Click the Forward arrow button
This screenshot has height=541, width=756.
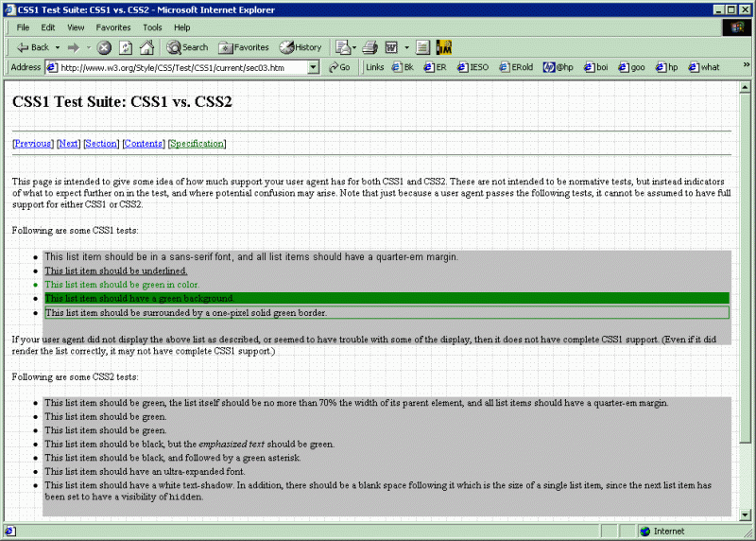pyautogui.click(x=74, y=47)
